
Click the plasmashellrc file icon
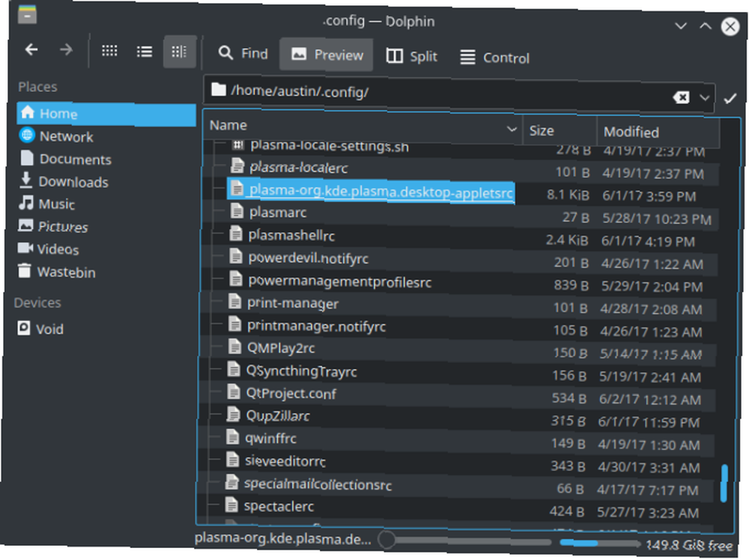235,233
